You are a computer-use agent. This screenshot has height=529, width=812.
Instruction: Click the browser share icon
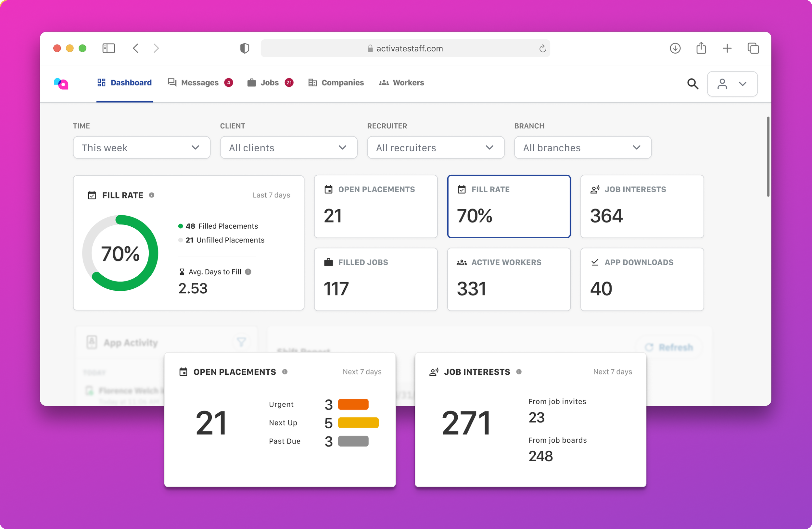coord(701,48)
